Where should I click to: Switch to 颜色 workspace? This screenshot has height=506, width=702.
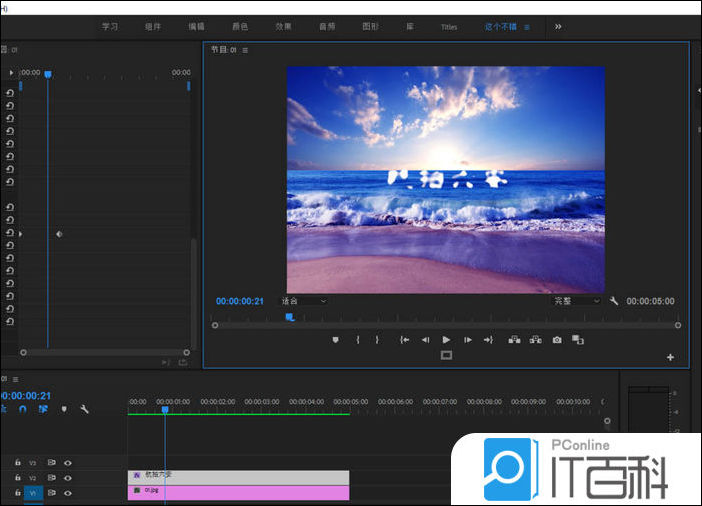click(x=240, y=27)
